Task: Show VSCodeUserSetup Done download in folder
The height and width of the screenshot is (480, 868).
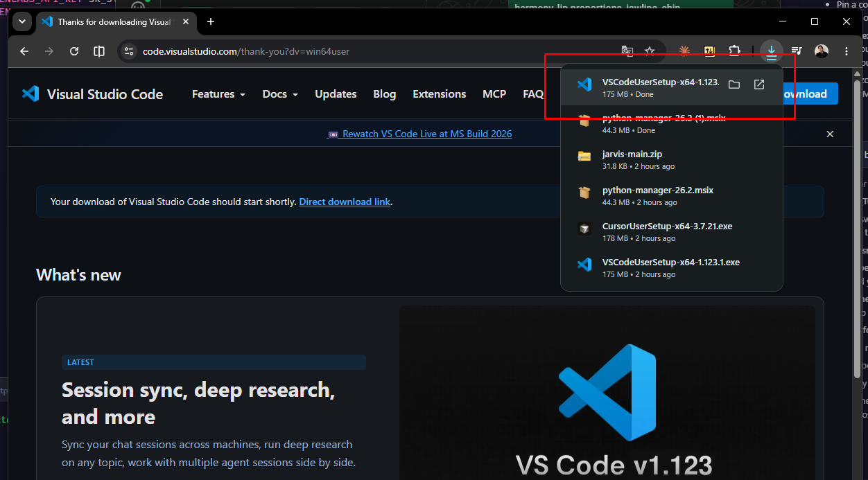Action: click(x=734, y=85)
